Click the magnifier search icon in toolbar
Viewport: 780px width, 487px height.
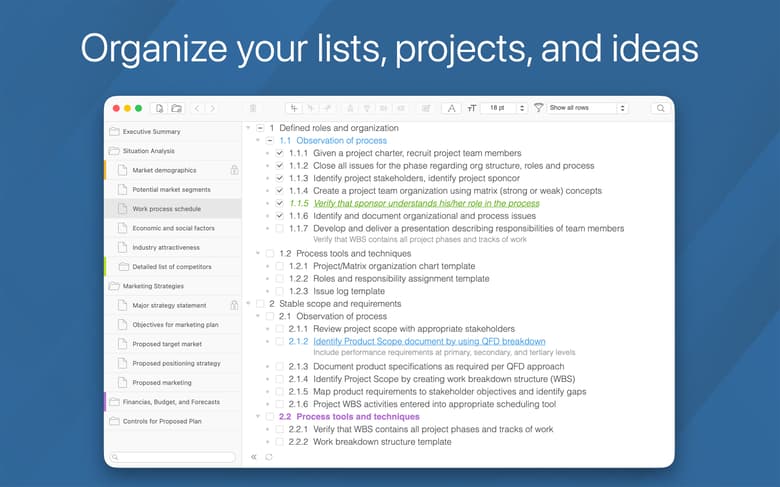[660, 108]
